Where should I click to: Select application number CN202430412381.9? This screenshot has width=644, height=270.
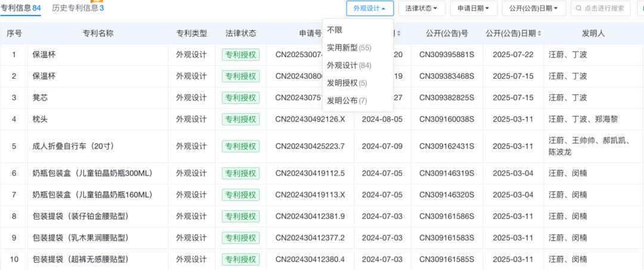click(310, 216)
